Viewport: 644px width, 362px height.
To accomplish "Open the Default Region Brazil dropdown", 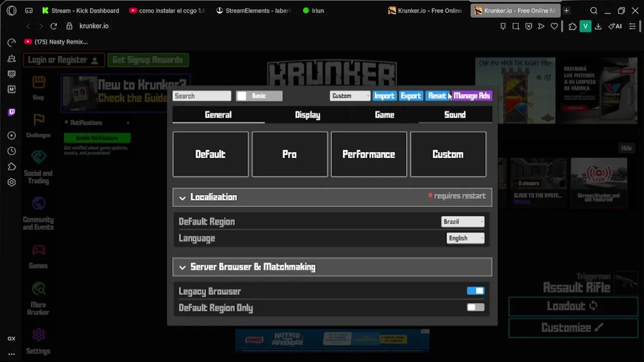I will pyautogui.click(x=463, y=222).
